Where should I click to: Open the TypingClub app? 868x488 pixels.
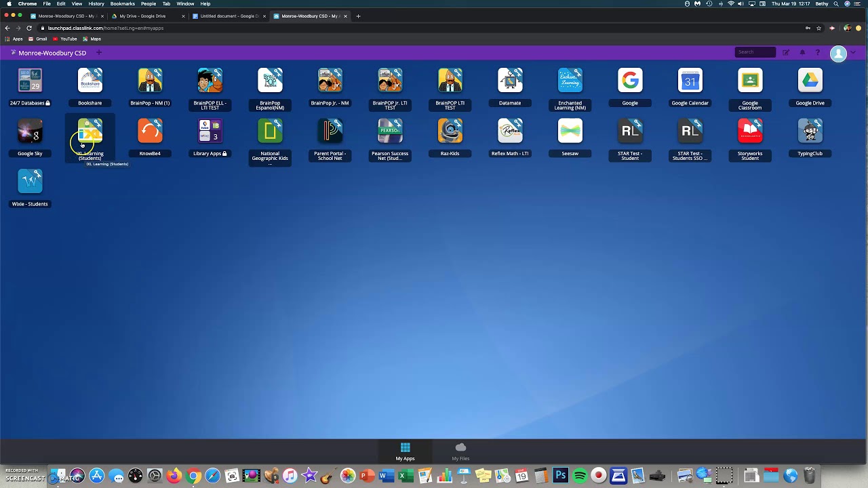810,131
